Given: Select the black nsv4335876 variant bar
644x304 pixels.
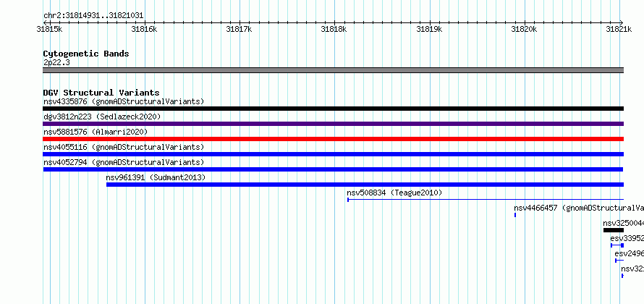Looking at the screenshot, I should (333, 109).
